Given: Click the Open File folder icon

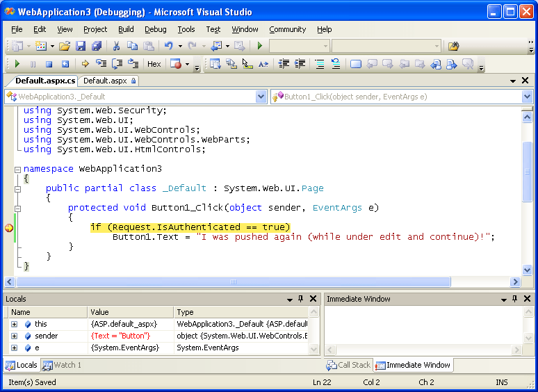Looking at the screenshot, I should (x=65, y=46).
